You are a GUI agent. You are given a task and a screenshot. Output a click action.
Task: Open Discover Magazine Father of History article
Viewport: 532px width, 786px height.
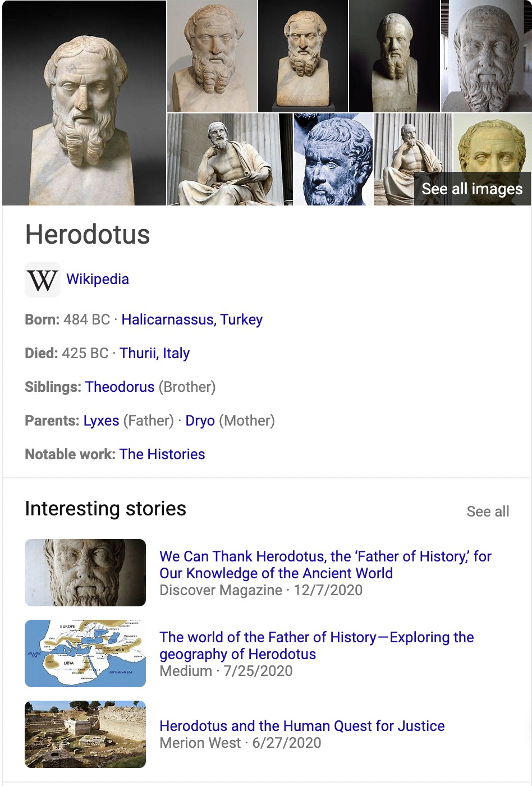(x=325, y=565)
